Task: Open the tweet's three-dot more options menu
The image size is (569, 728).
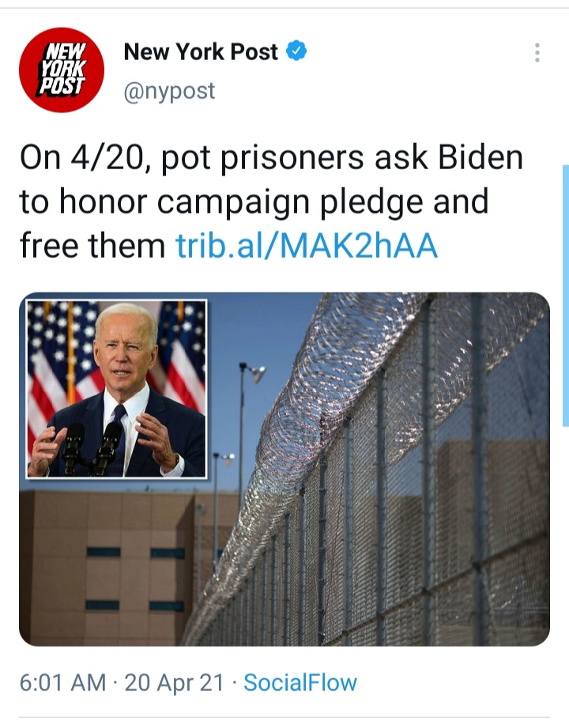Action: (537, 52)
